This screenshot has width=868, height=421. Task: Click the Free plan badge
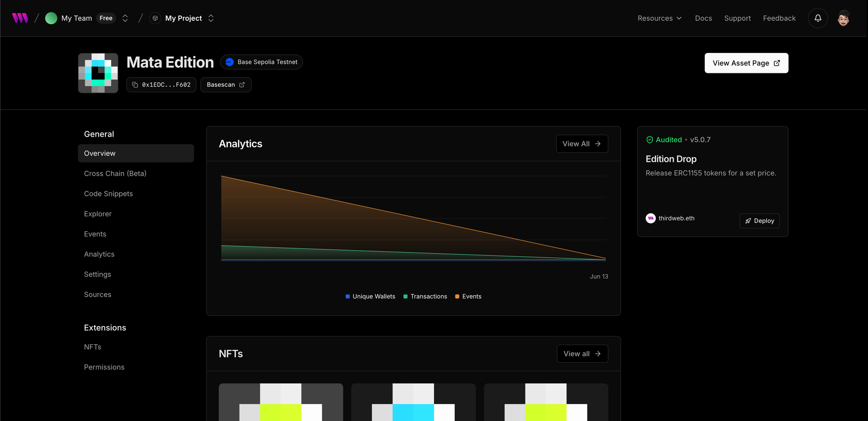(106, 18)
